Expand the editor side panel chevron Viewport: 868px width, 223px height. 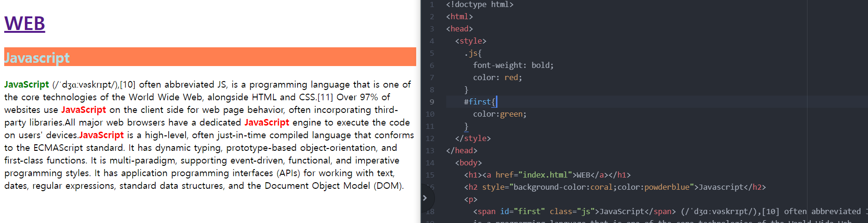[x=425, y=198]
